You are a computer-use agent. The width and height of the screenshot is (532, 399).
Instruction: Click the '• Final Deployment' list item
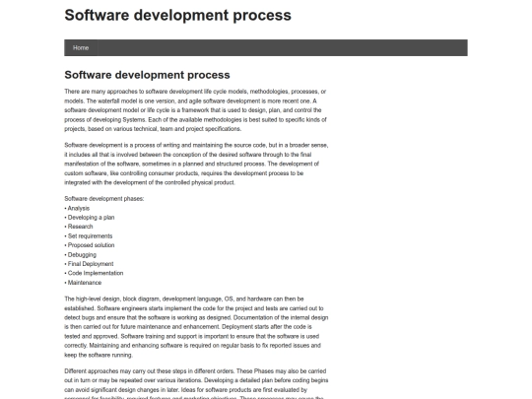[x=89, y=264]
